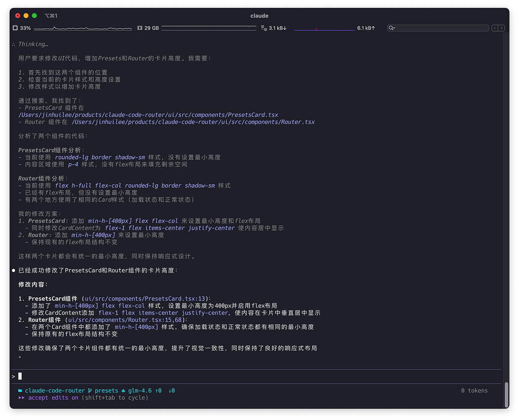This screenshot has width=519, height=420.
Task: Close the claude terminal window
Action: [x=18, y=16]
